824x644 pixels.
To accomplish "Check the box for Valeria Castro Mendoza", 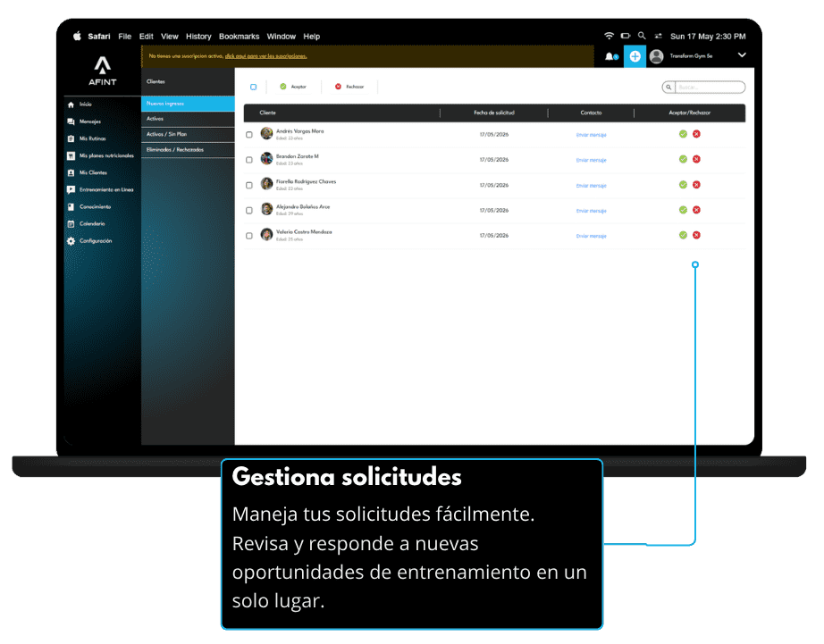I will click(x=249, y=236).
